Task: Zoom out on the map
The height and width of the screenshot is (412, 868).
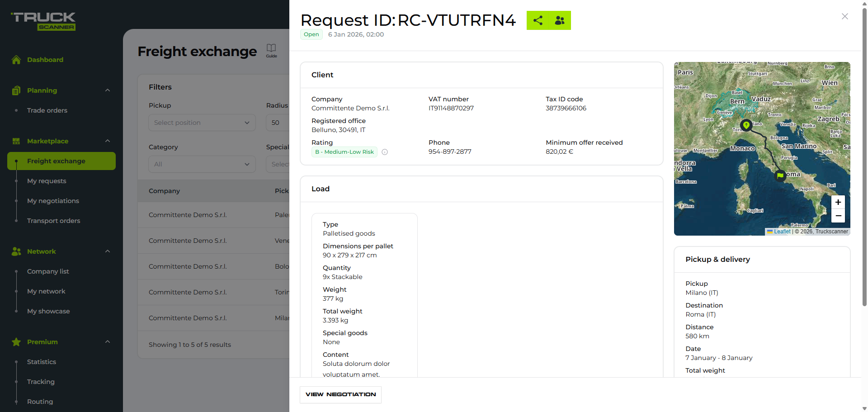Action: pos(838,216)
